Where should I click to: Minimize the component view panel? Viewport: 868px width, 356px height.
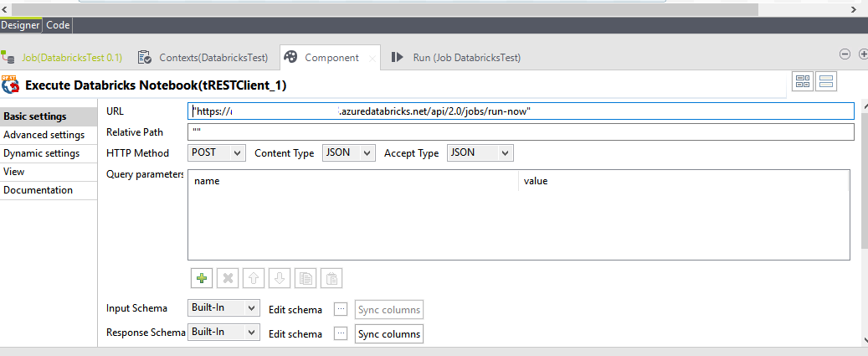(845, 54)
